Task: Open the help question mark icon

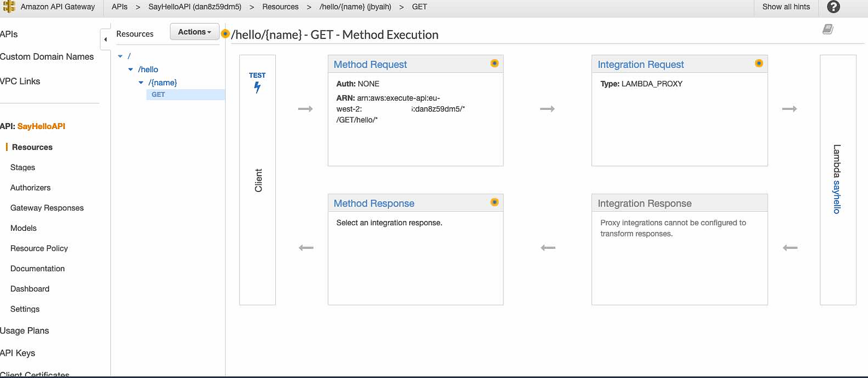Action: 833,7
